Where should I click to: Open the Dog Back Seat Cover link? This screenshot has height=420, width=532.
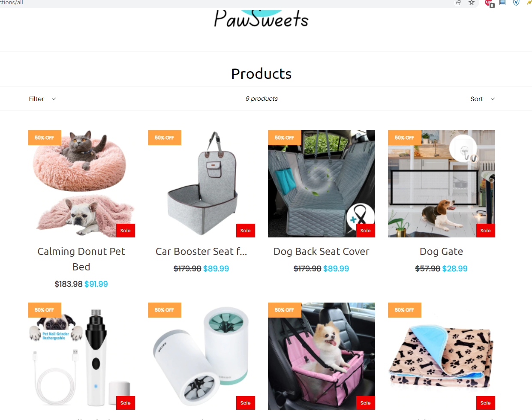[321, 252]
